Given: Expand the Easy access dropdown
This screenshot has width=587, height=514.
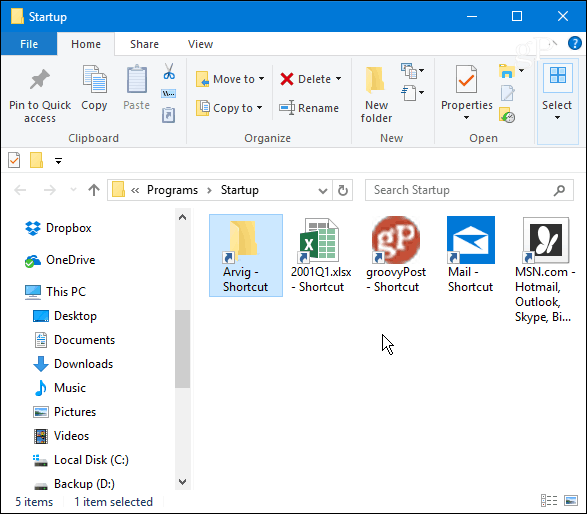Looking at the screenshot, I should tap(412, 93).
